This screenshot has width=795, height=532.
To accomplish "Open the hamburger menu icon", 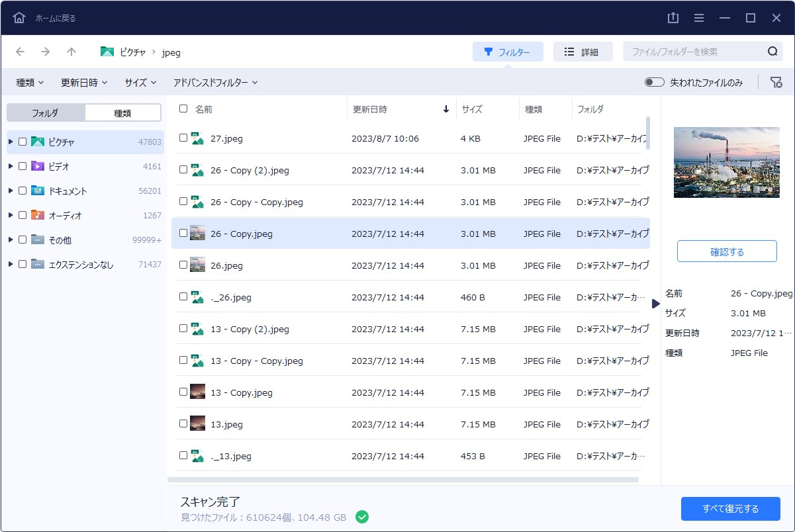I will coord(699,18).
